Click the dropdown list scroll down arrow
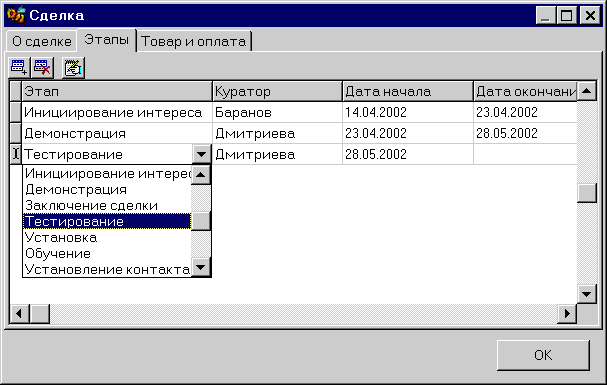The image size is (607, 385). [x=201, y=267]
